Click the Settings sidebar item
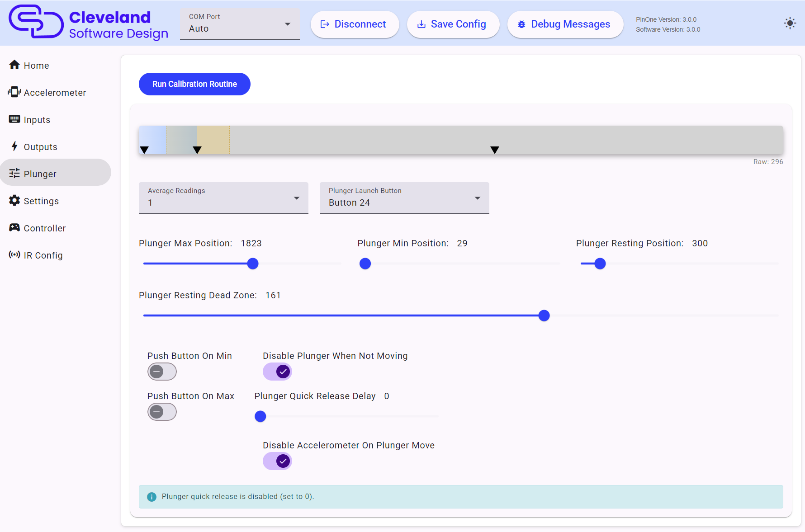This screenshot has height=532, width=805. 55,201
